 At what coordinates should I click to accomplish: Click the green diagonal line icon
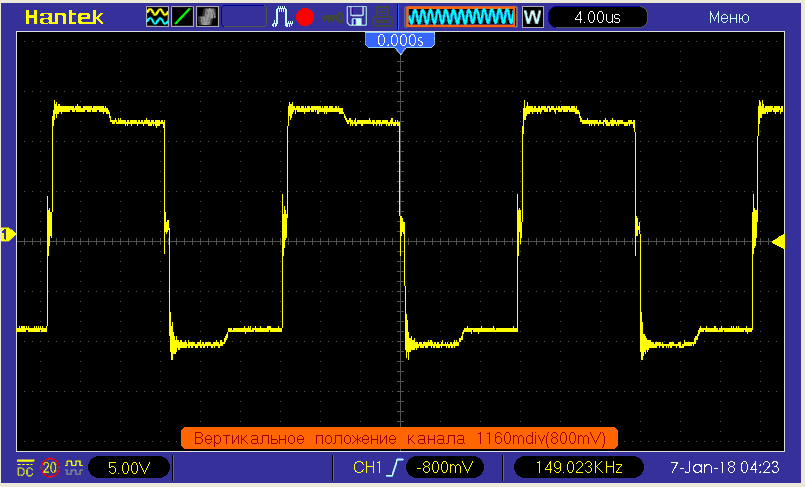click(x=183, y=17)
